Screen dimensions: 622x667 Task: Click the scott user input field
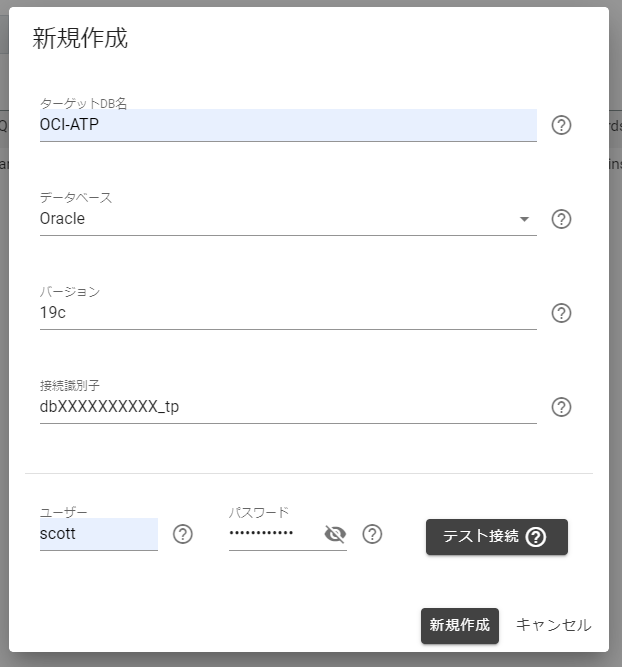click(99, 534)
